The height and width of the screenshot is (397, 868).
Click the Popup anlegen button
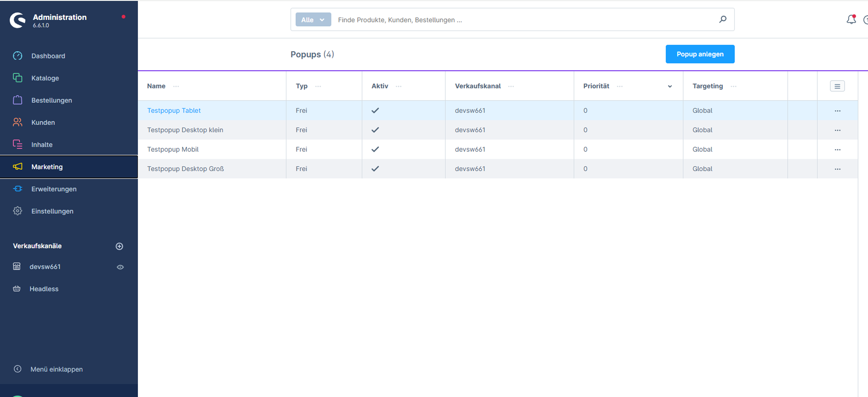pyautogui.click(x=700, y=54)
